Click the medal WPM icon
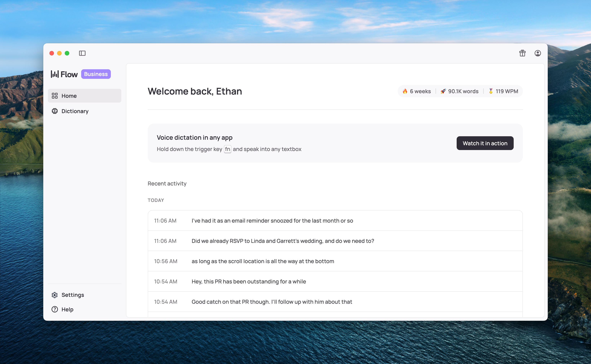The width and height of the screenshot is (591, 364). [491, 91]
